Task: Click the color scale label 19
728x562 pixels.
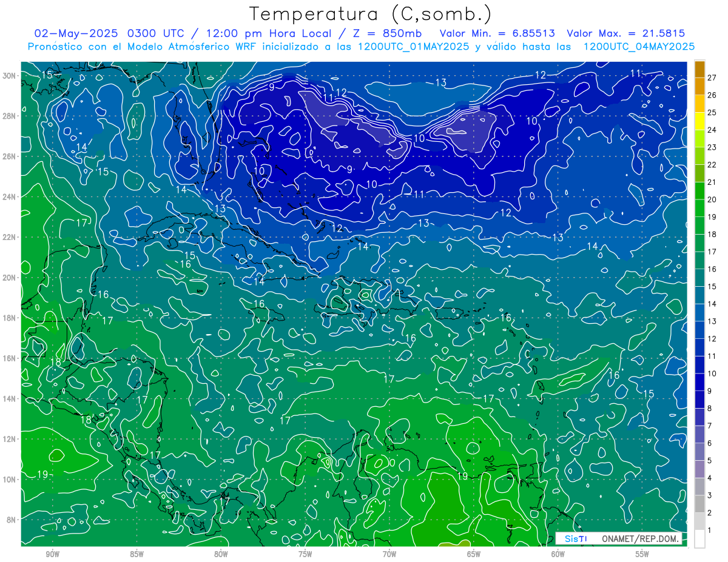Action: pos(712,217)
